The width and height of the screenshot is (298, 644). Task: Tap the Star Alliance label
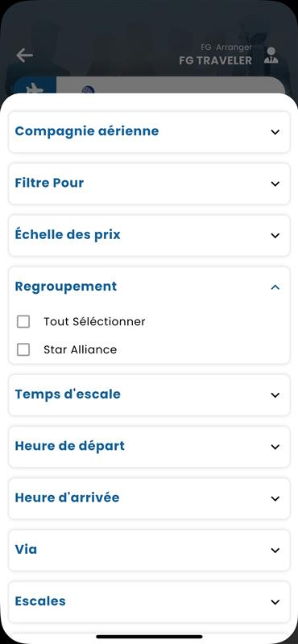click(x=81, y=349)
